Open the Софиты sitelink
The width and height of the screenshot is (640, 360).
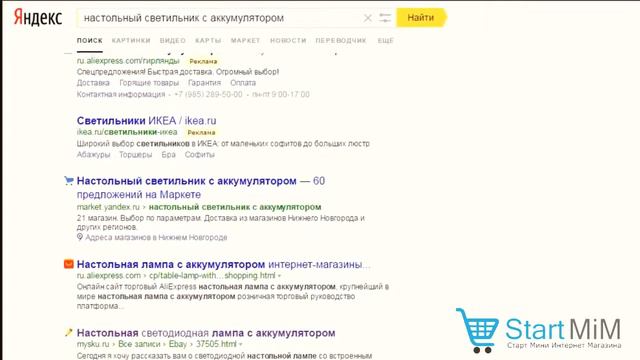(200, 155)
